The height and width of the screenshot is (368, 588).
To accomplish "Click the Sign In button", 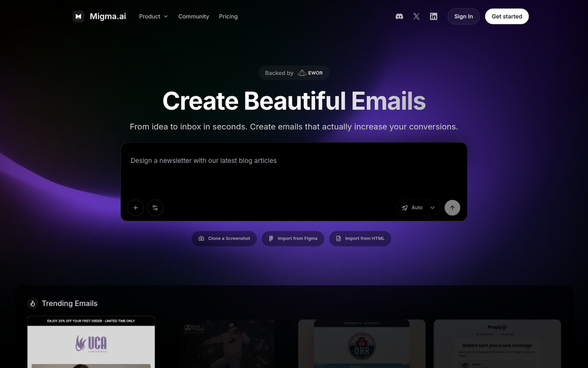I will 463,16.
